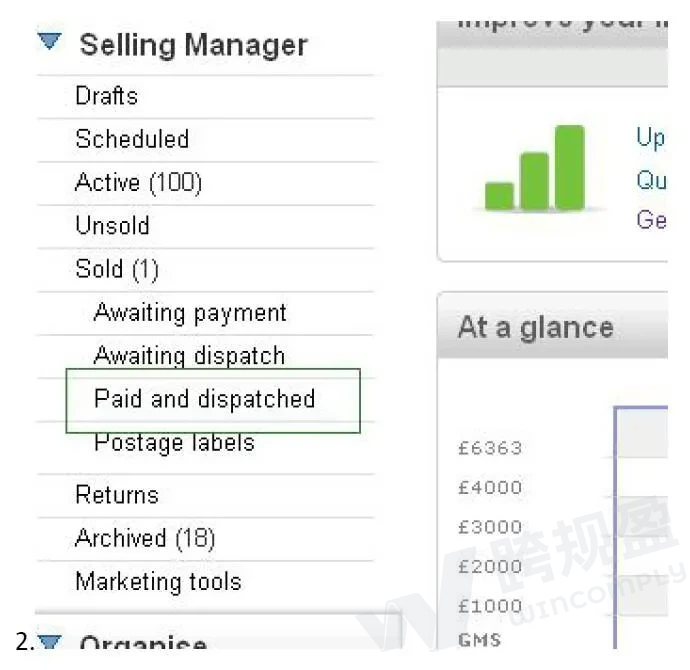Screen dimensions: 690x670
Task: Open Unsold items list
Action: 112,226
